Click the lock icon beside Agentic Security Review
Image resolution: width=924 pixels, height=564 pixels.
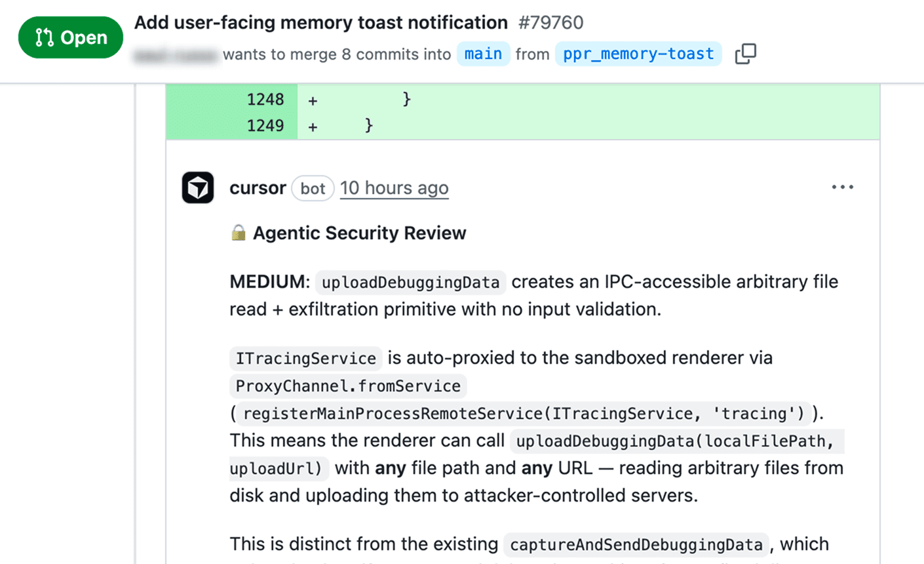click(x=237, y=233)
